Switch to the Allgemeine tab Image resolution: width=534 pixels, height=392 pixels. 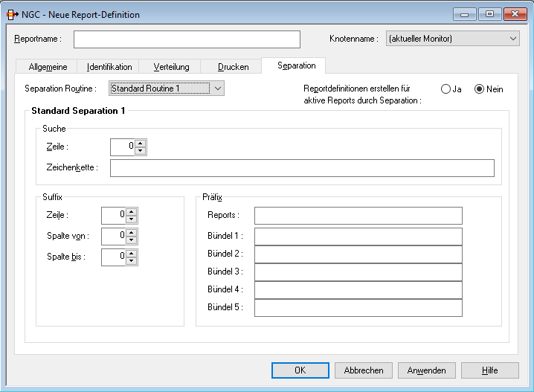(48, 67)
